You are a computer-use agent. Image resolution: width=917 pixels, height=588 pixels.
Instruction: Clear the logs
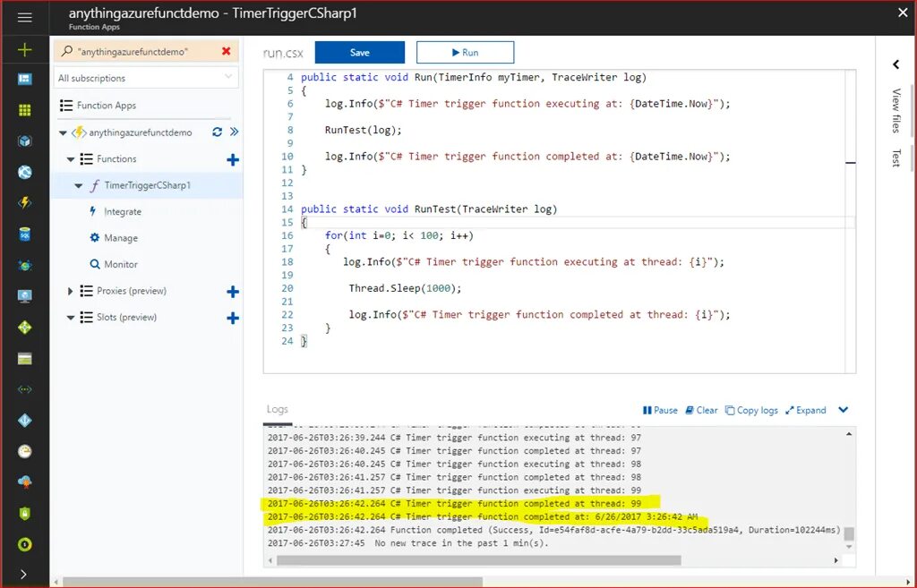click(x=701, y=410)
